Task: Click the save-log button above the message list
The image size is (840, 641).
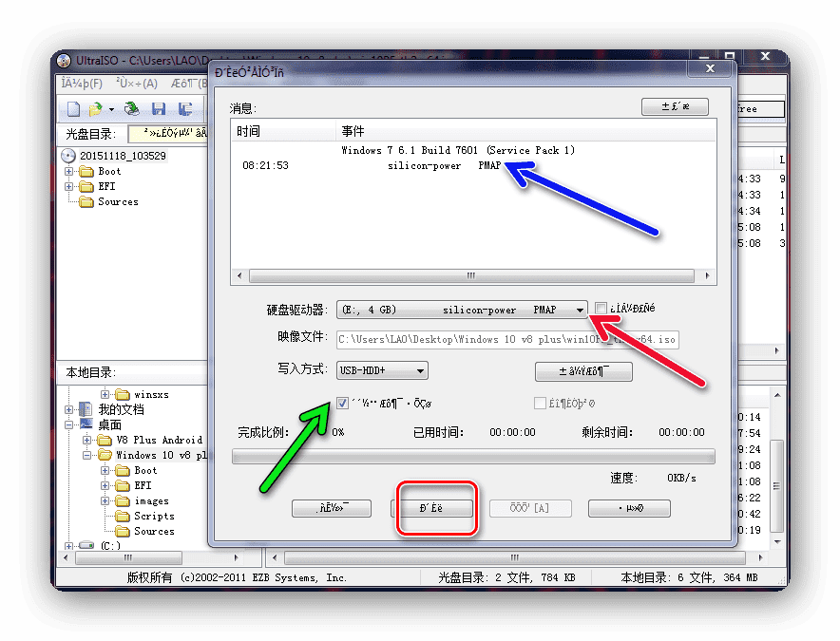Action: pos(675,106)
